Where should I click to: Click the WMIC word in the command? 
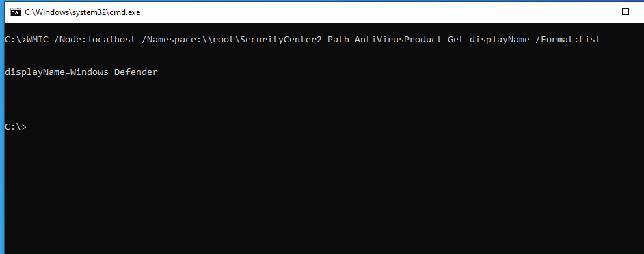point(38,40)
